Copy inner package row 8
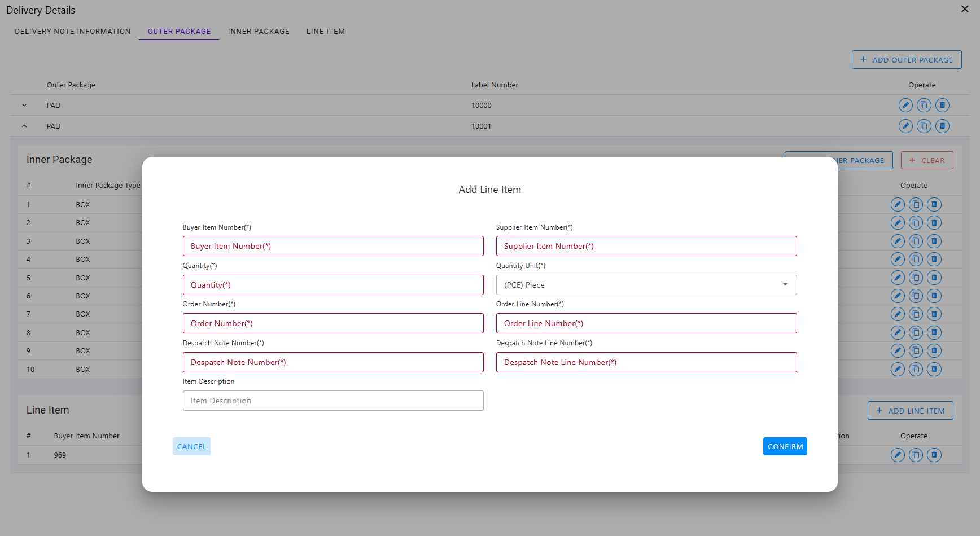The width and height of the screenshot is (980, 536). click(x=916, y=332)
